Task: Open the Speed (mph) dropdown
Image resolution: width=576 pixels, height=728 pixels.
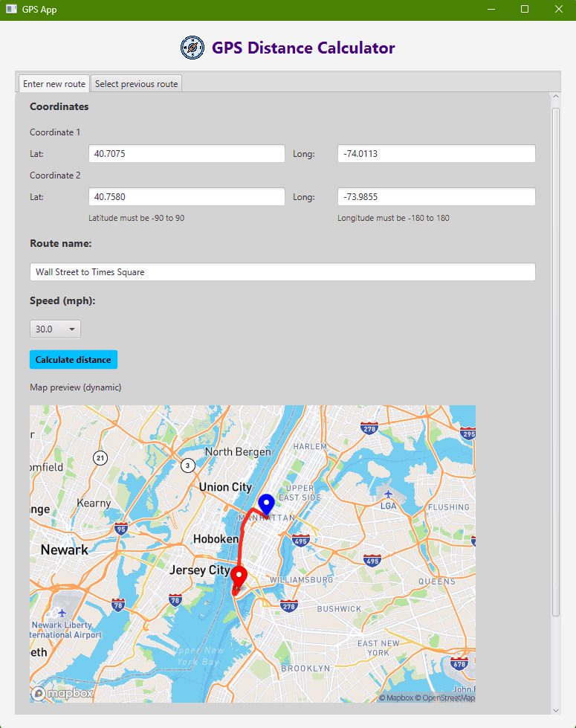Action: (55, 329)
